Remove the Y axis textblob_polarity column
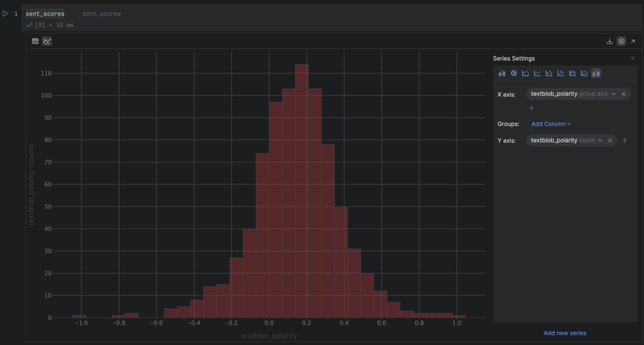This screenshot has height=345, width=644. (610, 140)
